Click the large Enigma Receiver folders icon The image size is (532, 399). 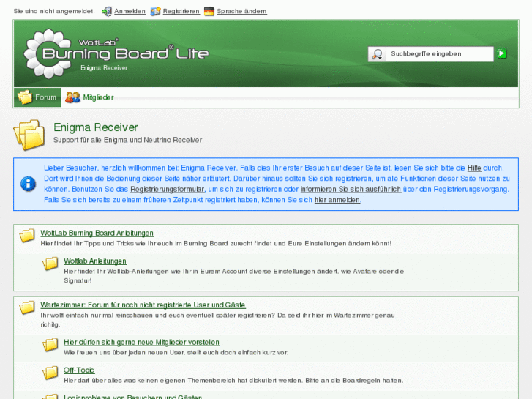click(x=29, y=135)
